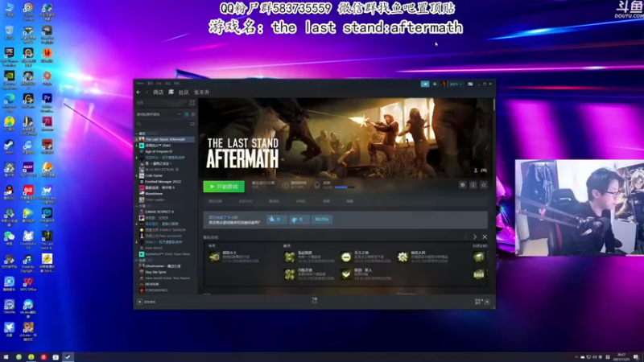644x362 pixels.
Task: Open Steam notifications bell icon
Action: click(435, 84)
